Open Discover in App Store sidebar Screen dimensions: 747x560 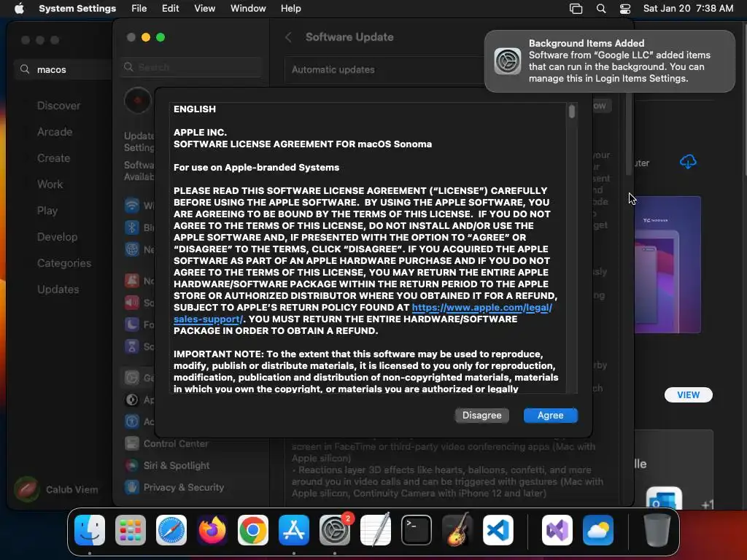click(x=58, y=106)
